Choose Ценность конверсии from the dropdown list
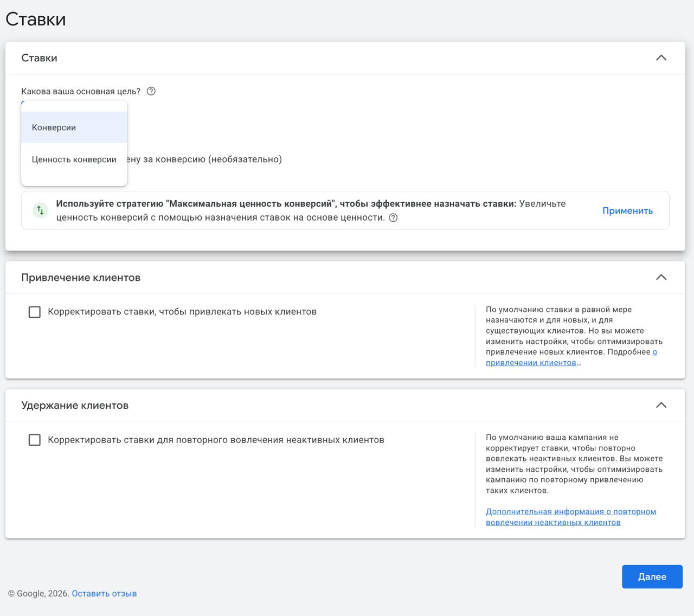This screenshot has width=694, height=616. [74, 159]
